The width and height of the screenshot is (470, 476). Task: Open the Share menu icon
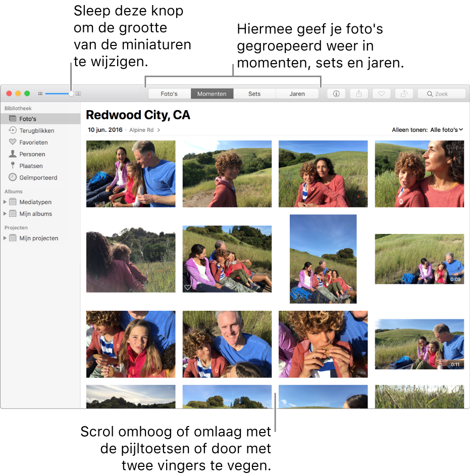[x=359, y=93]
